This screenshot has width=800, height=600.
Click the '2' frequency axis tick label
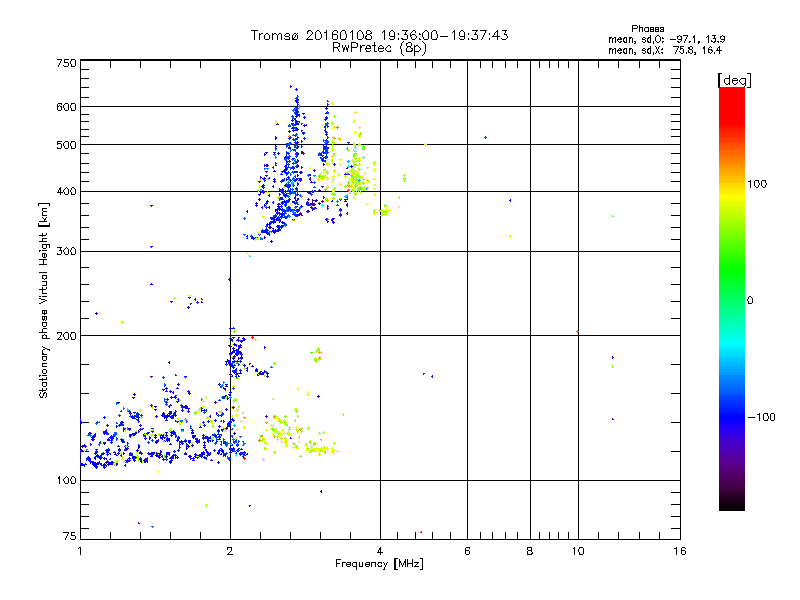coord(230,551)
